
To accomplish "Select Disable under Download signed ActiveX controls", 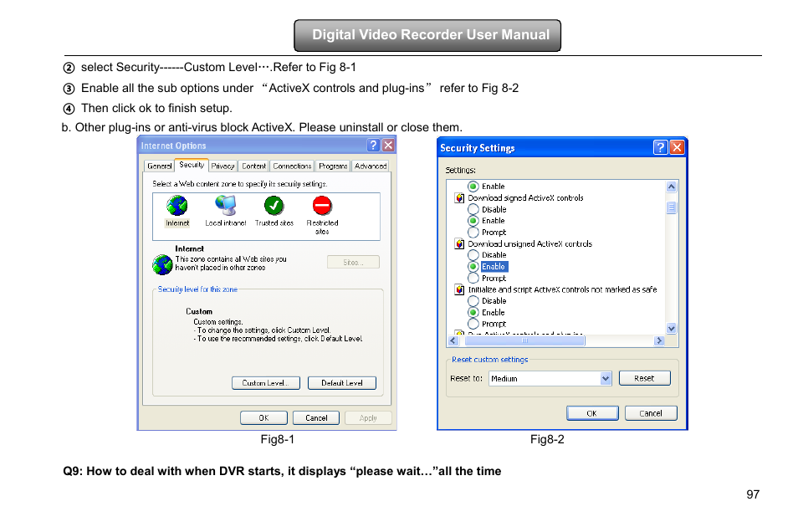I will pos(473,209).
